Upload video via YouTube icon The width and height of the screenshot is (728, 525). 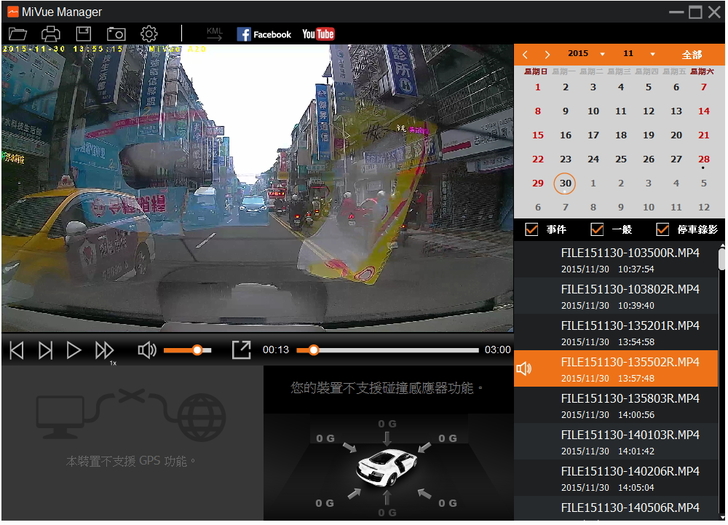(318, 34)
